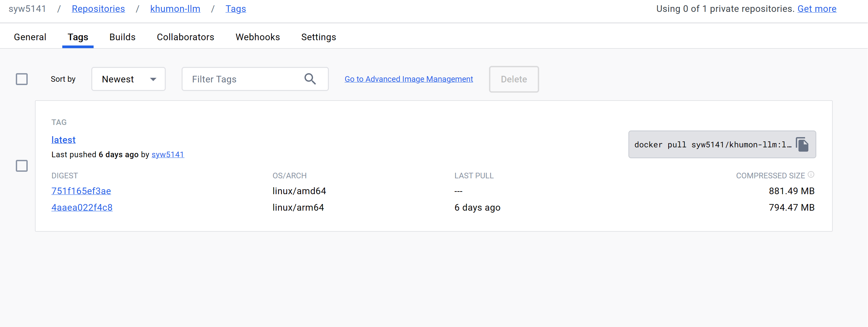This screenshot has width=868, height=327.
Task: Open the Webhooks tab
Action: tap(257, 37)
